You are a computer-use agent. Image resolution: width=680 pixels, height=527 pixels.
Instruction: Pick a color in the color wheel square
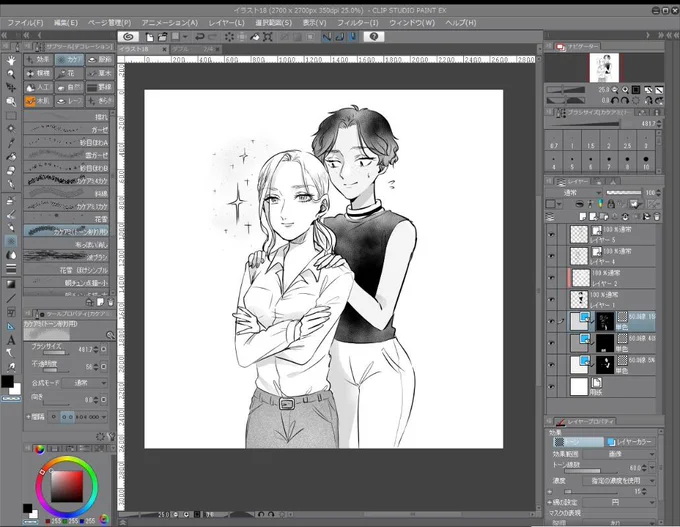67,486
